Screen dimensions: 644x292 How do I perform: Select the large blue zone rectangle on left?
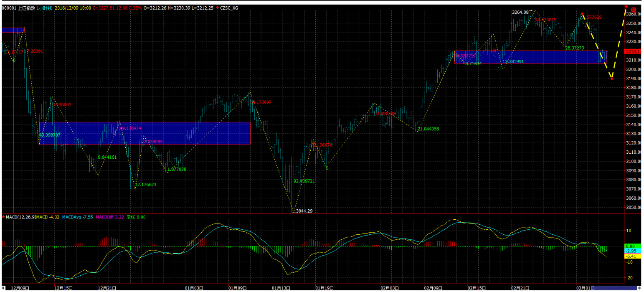[145, 133]
